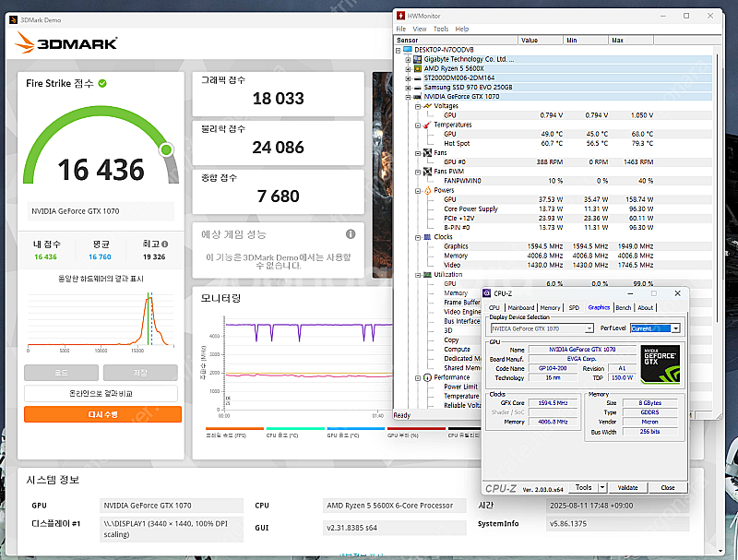Image resolution: width=738 pixels, height=560 pixels.
Task: Expand the Gigabyte Technology node
Action: (408, 59)
